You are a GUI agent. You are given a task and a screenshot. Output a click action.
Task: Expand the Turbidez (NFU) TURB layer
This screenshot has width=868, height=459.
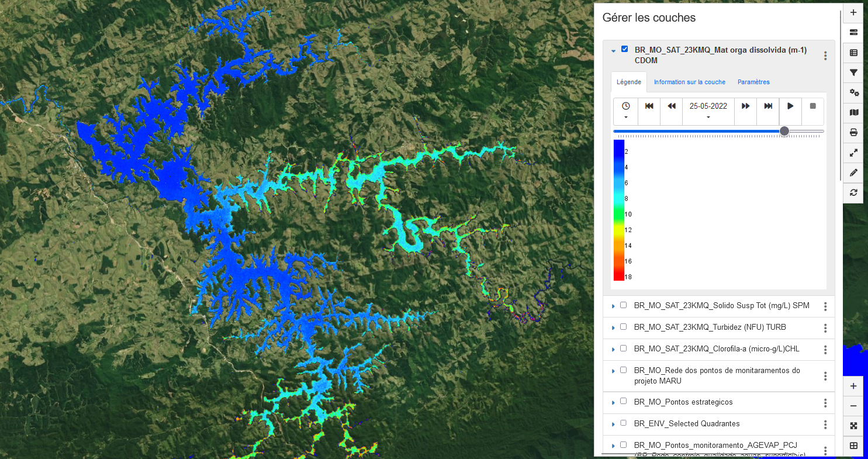[613, 327]
